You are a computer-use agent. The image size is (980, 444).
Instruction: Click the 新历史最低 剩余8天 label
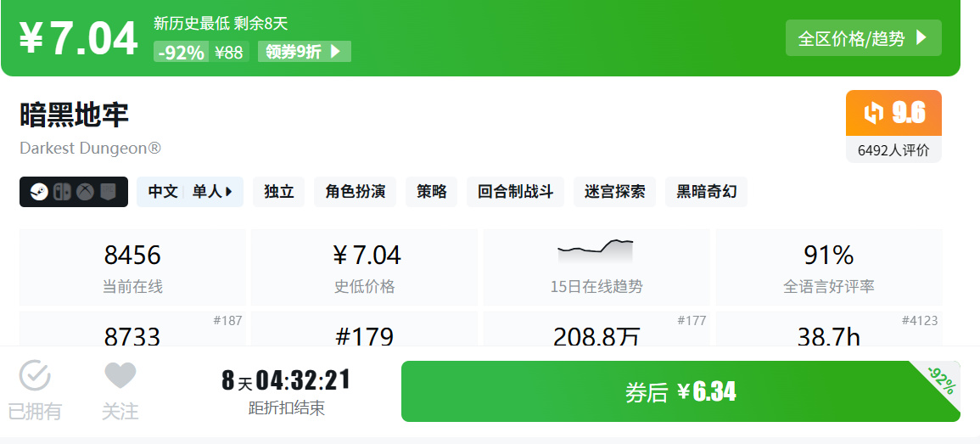221,24
